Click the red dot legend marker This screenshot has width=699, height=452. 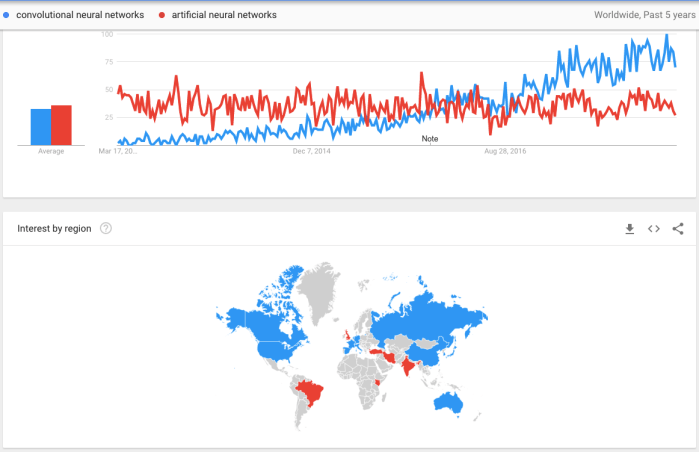coord(162,15)
